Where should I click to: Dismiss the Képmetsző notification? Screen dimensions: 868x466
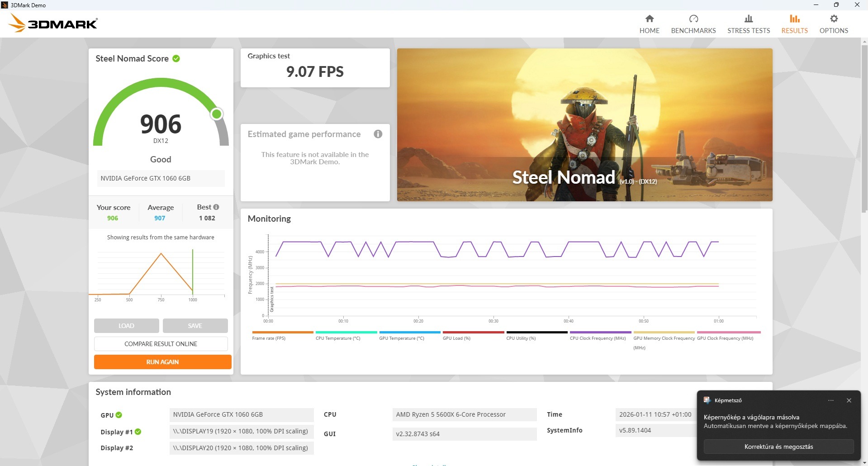click(849, 400)
